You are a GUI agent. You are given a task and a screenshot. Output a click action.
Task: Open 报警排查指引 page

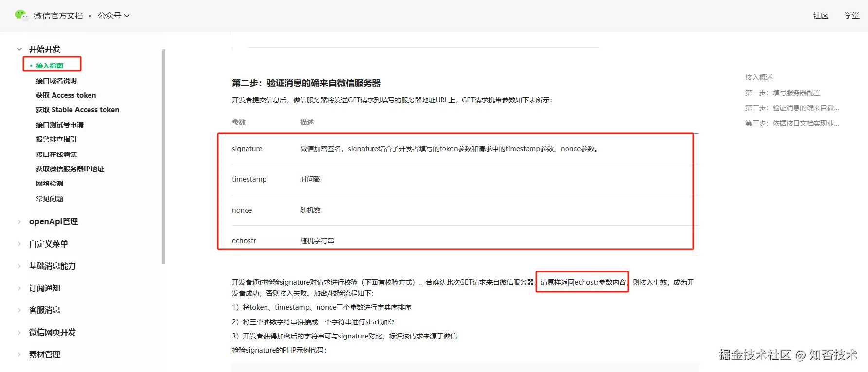[56, 139]
